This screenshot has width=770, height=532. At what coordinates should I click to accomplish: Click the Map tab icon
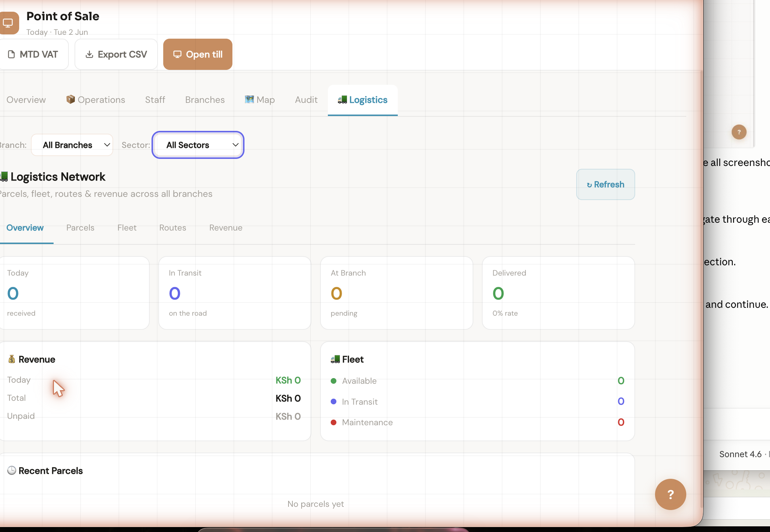(x=249, y=100)
